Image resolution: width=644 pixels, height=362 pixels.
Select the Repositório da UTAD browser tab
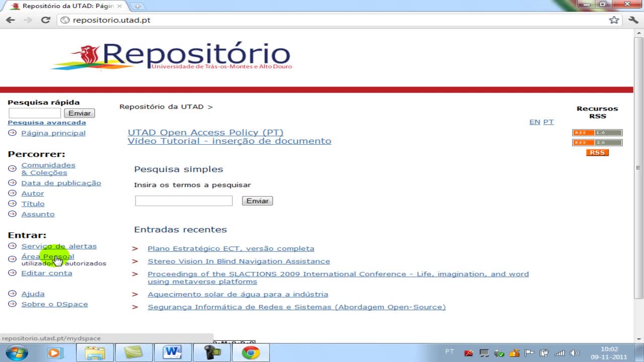[x=65, y=6]
